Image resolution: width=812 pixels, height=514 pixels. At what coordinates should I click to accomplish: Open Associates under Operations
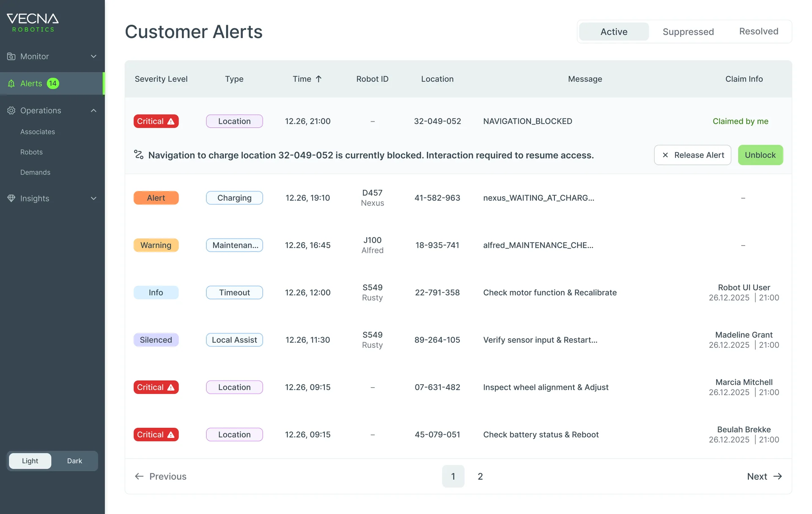38,132
